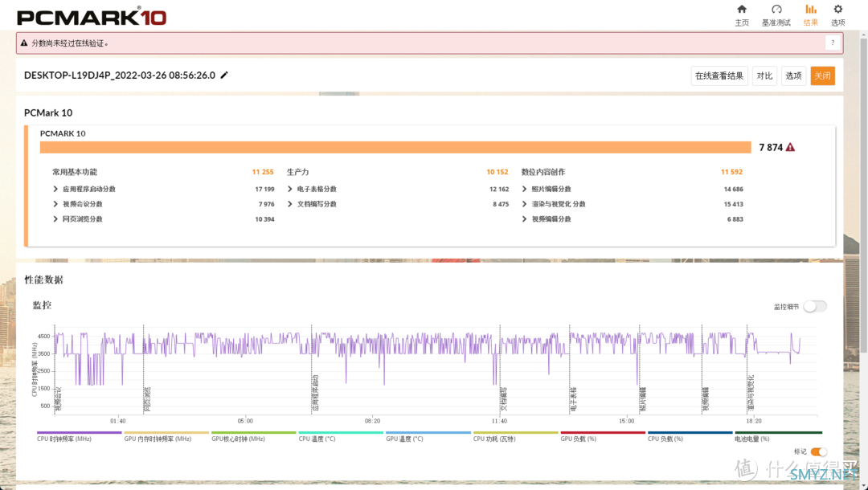Image resolution: width=868 pixels, height=490 pixels.
Task: Click the 视频会议分数 value 7 976
Action: pos(266,204)
